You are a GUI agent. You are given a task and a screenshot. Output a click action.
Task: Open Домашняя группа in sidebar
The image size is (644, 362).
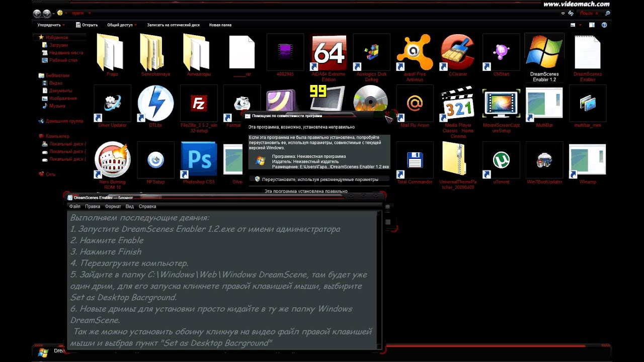coord(61,121)
